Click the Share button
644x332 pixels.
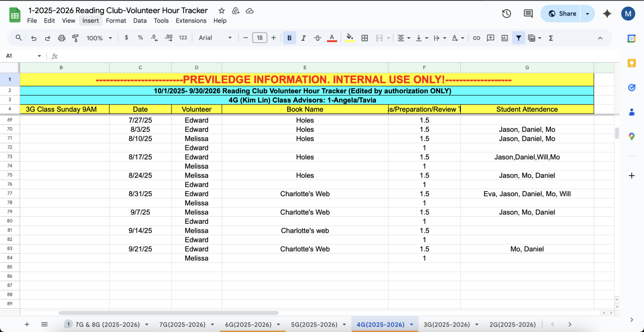561,14
